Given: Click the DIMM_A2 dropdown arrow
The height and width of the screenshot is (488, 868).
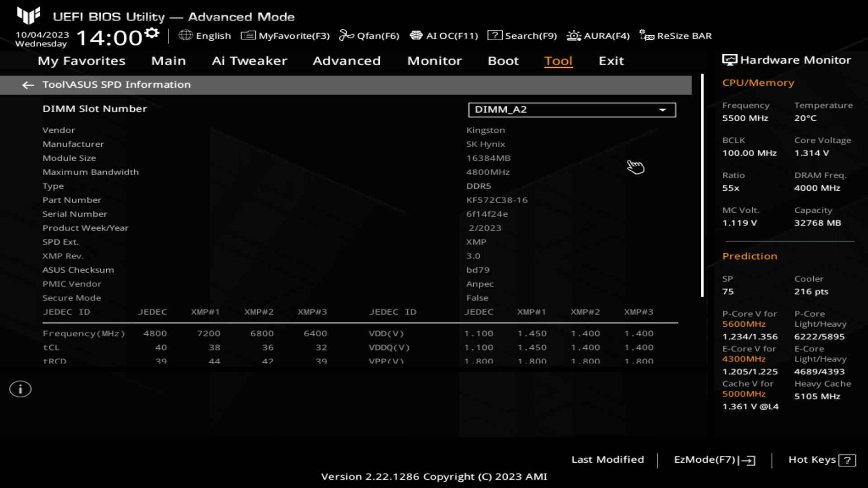Looking at the screenshot, I should pyautogui.click(x=662, y=110).
